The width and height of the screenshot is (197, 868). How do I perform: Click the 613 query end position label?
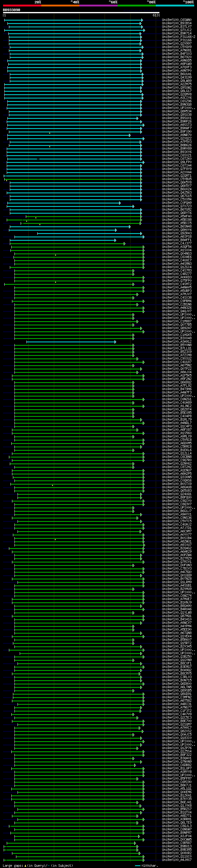tap(155, 15)
